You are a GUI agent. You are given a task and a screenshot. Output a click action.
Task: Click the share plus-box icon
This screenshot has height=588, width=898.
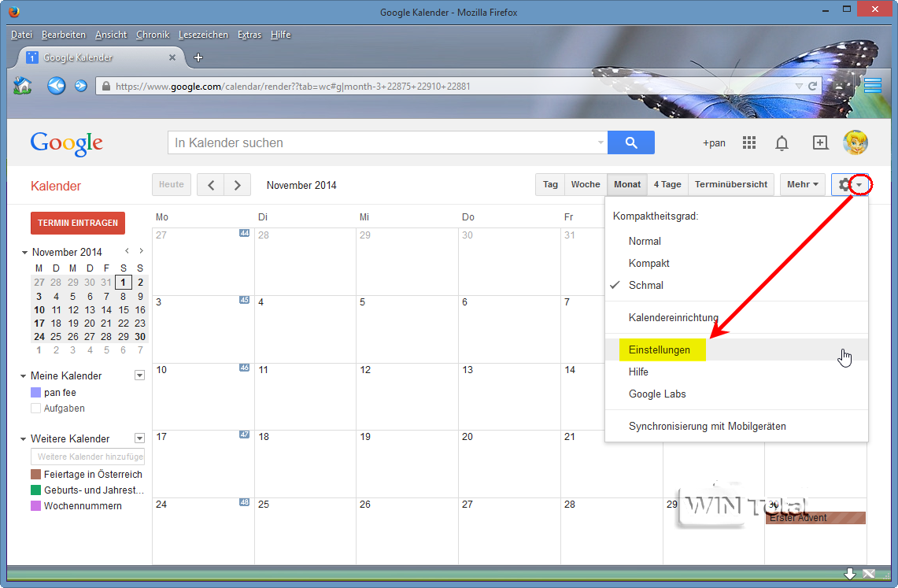click(820, 142)
